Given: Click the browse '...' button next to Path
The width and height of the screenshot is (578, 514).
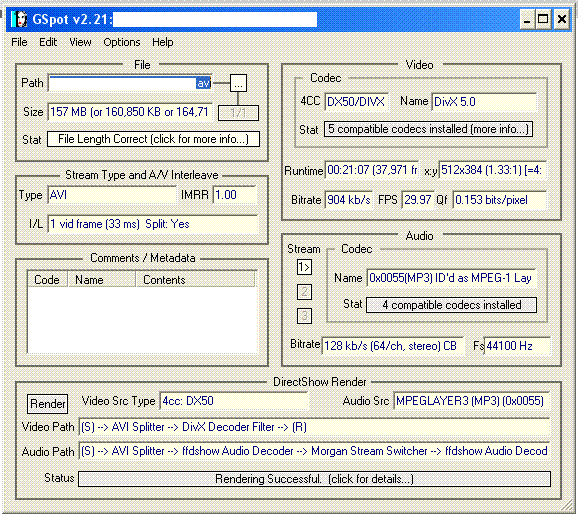Looking at the screenshot, I should tap(238, 83).
